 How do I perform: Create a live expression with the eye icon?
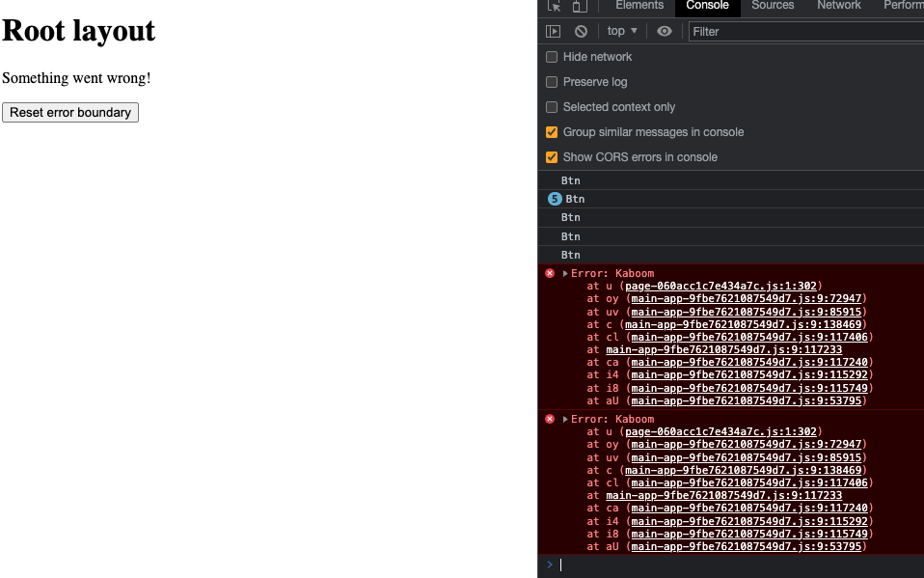pos(665,31)
